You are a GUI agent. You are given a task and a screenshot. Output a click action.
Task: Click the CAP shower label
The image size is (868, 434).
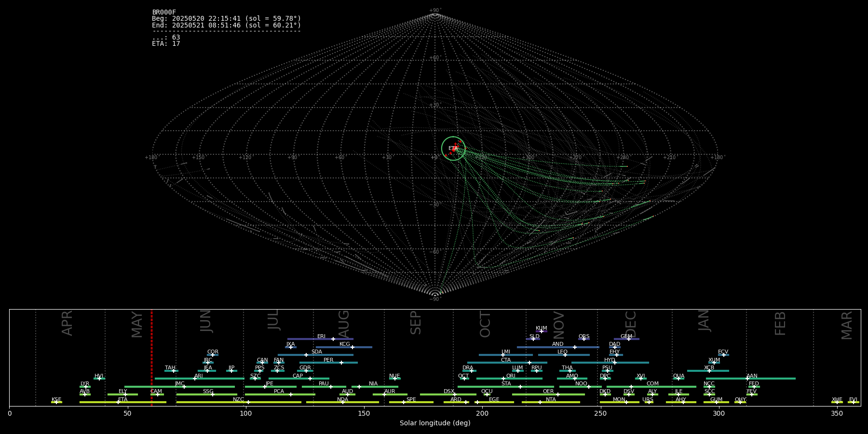(298, 376)
